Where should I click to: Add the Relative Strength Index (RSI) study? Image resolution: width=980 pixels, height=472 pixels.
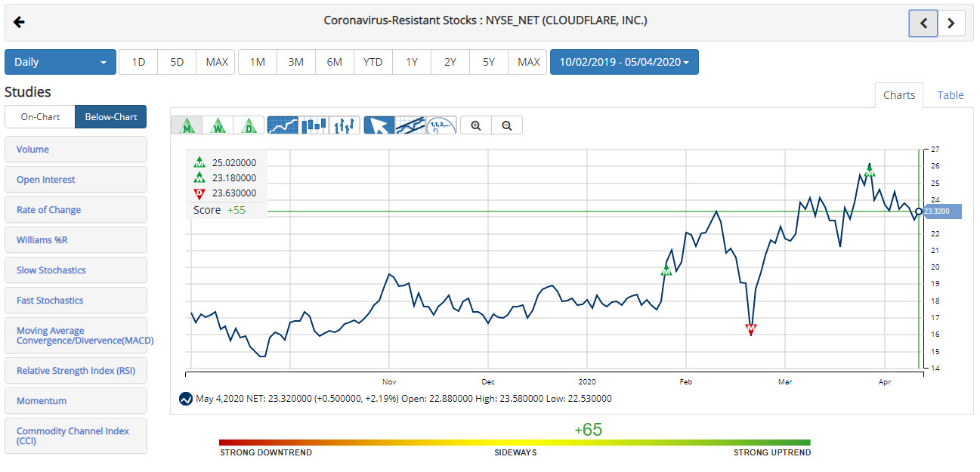coord(76,371)
